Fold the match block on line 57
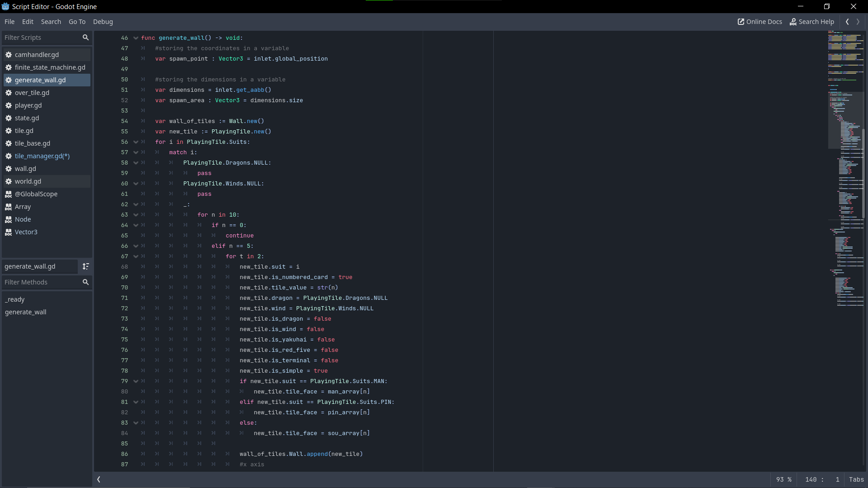 pyautogui.click(x=136, y=152)
